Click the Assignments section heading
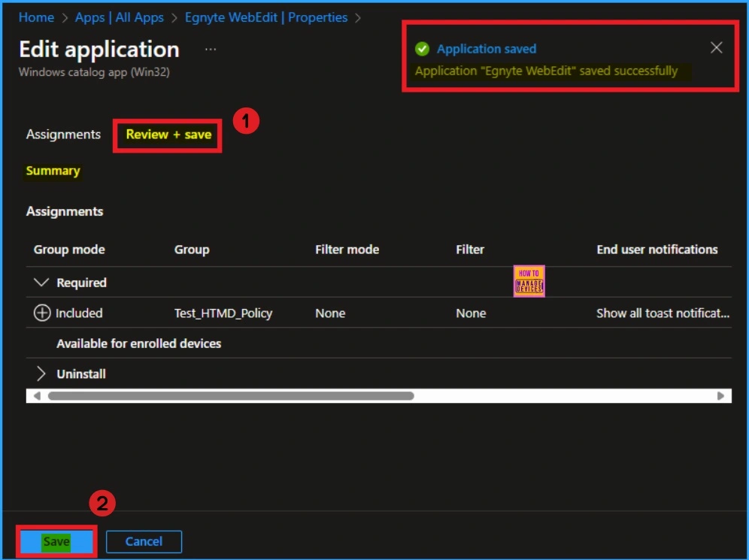The width and height of the screenshot is (749, 560). (65, 211)
